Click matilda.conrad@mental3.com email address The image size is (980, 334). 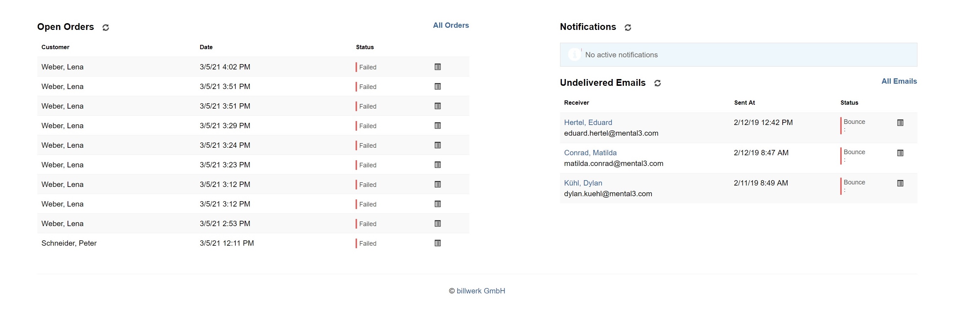[613, 163]
